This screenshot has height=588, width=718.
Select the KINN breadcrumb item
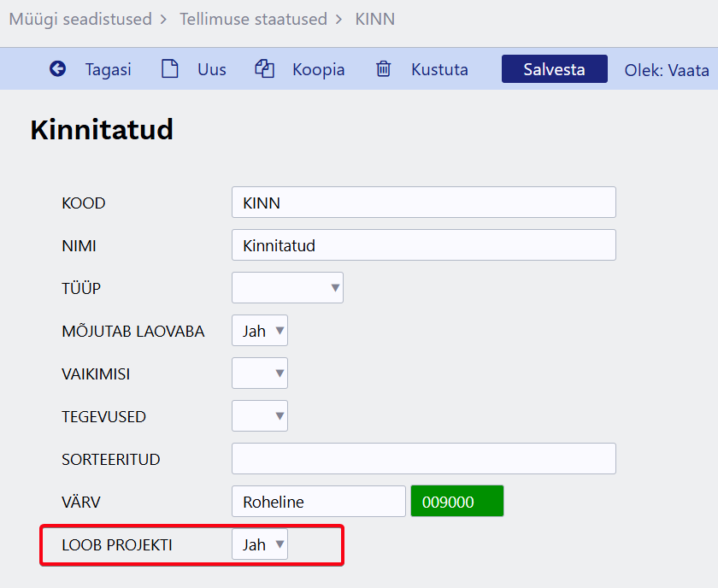pos(375,18)
